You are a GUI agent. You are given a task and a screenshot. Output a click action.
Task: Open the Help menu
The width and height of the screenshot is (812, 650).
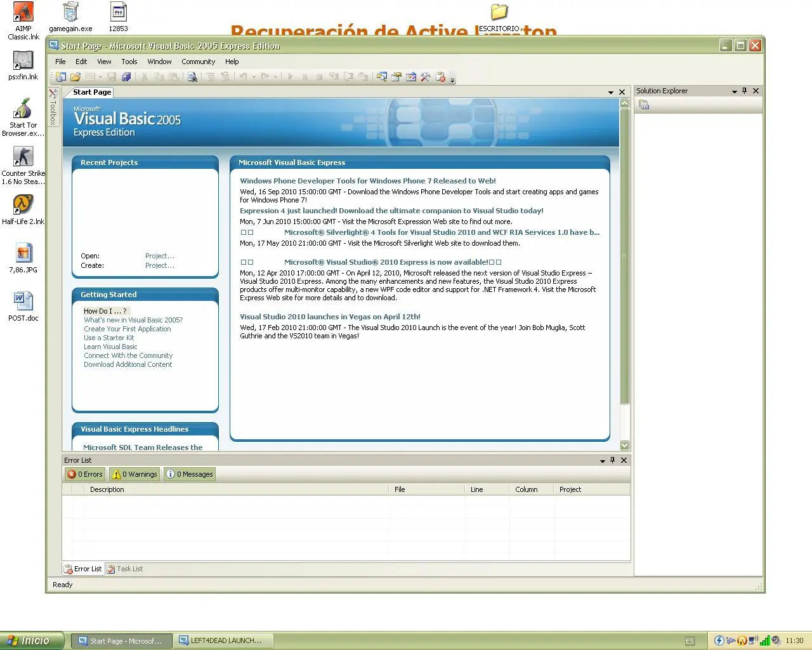(x=232, y=62)
